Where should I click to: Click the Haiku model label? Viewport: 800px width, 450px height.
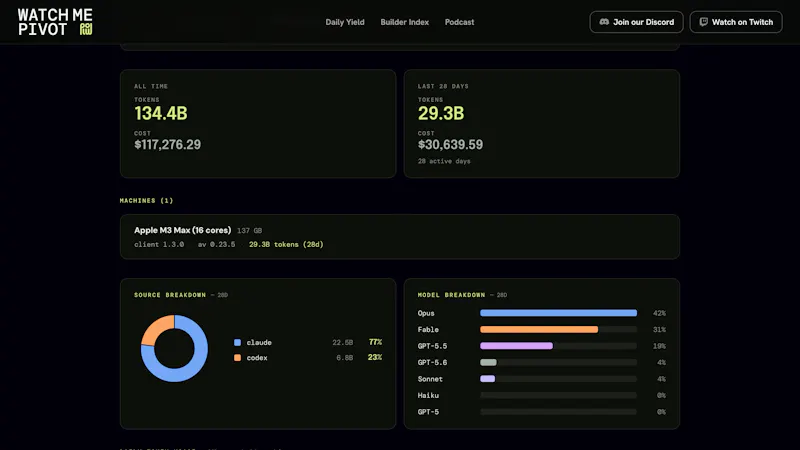point(428,395)
